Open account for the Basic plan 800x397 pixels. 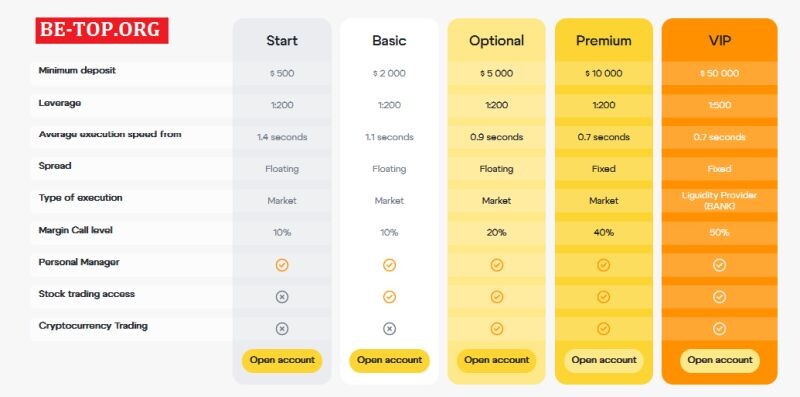pos(389,360)
